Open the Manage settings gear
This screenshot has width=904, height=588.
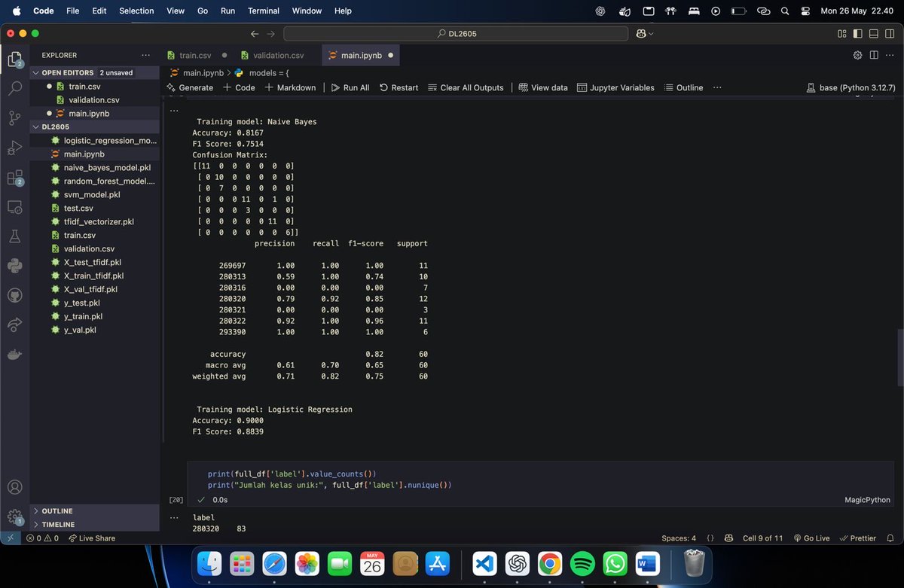pos(14,516)
